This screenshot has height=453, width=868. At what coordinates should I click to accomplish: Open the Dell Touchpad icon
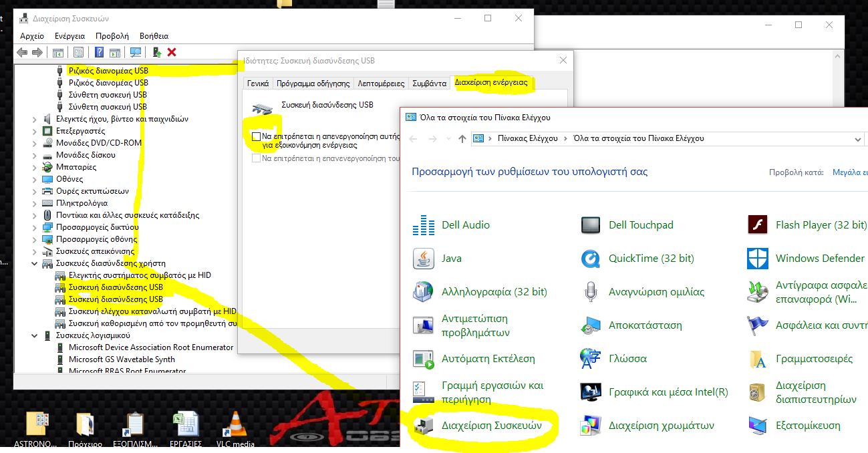pos(591,225)
